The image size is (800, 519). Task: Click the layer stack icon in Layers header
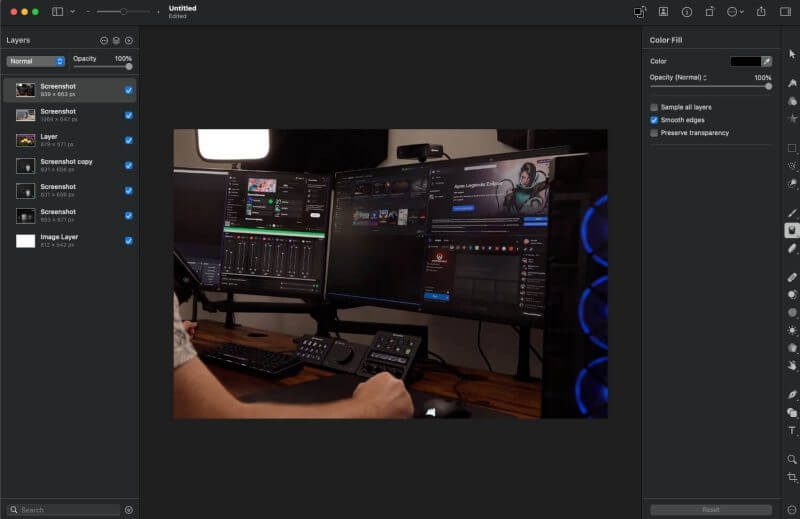(x=116, y=40)
